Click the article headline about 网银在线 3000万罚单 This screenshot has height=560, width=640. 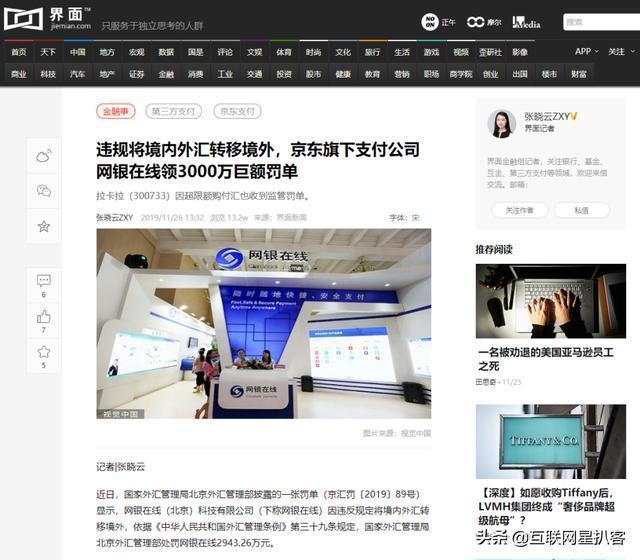(258, 160)
